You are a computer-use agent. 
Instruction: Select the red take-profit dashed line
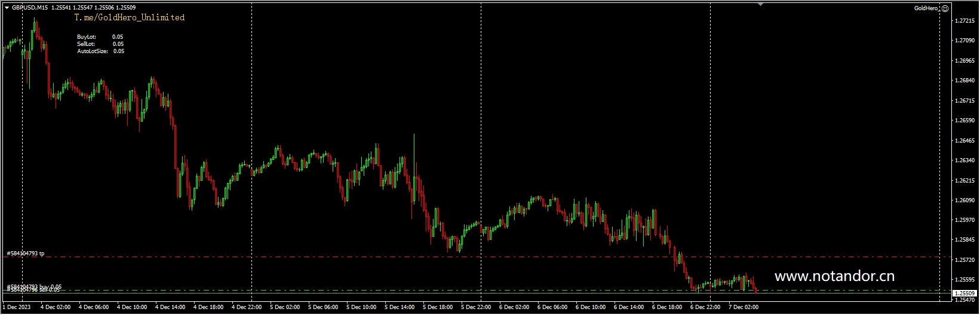point(478,257)
